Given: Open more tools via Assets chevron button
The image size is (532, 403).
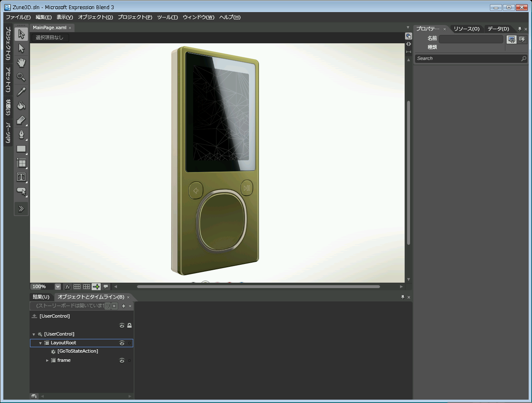Looking at the screenshot, I should 21,209.
